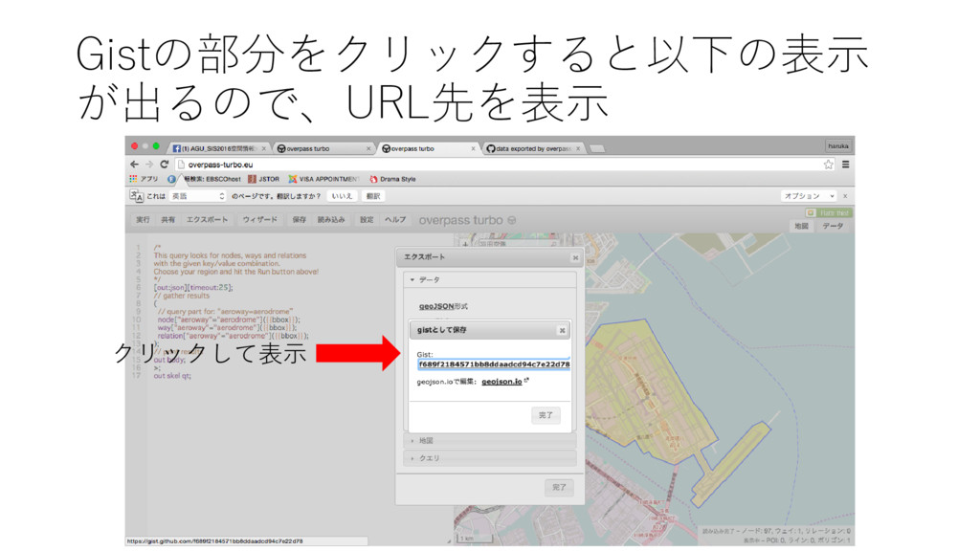Dismiss the translation bar
Screen dimensions: 980x551
click(845, 196)
